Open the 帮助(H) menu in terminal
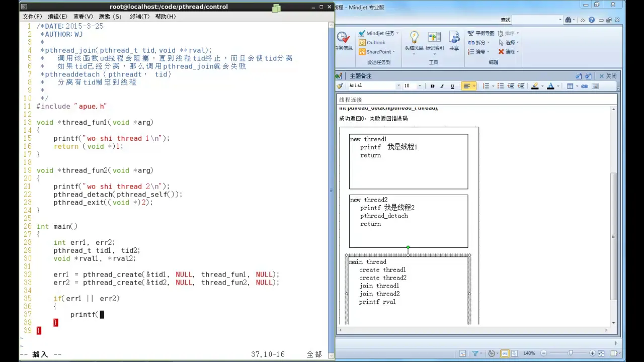Screen dimensions: 644x362 pyautogui.click(x=166, y=17)
